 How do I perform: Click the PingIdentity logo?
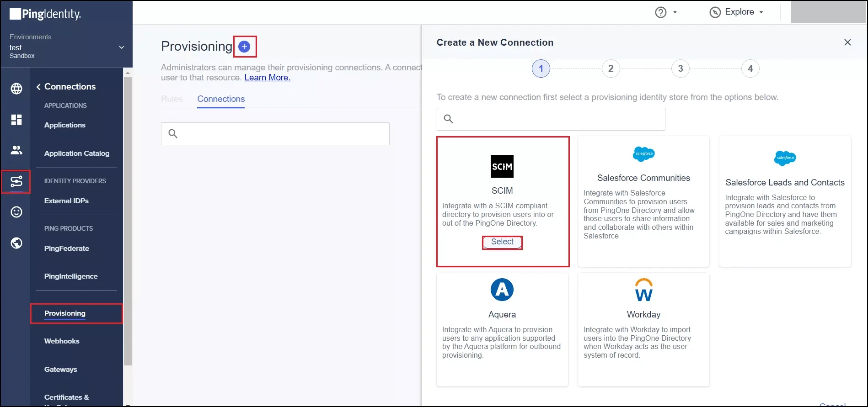(x=45, y=14)
